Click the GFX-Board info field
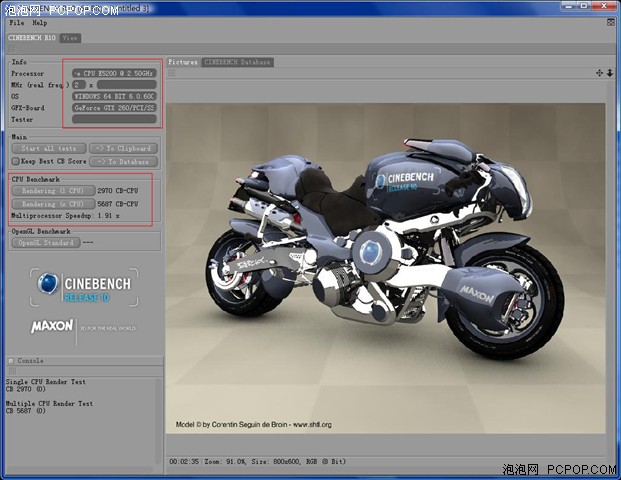The image size is (621, 480). pyautogui.click(x=114, y=108)
